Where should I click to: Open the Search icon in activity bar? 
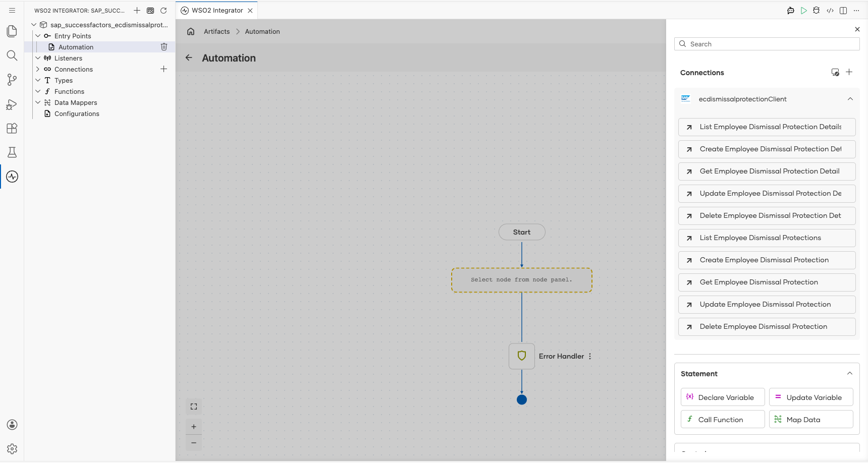(x=12, y=55)
